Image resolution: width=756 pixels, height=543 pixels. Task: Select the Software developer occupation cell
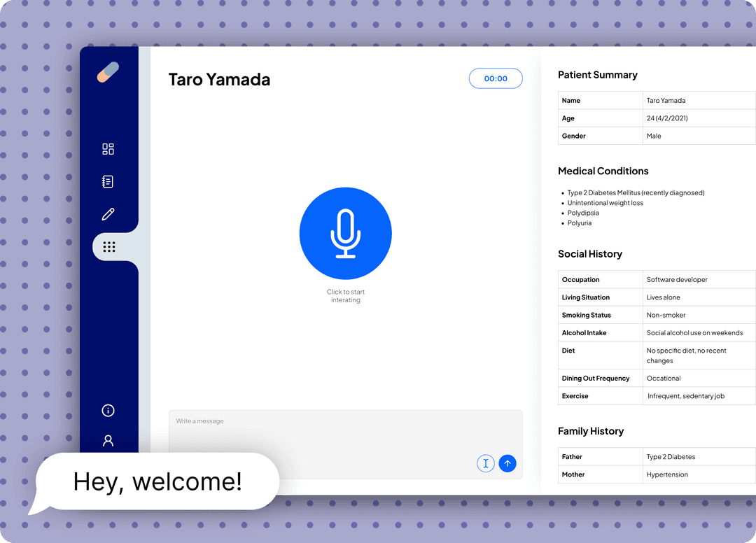[x=677, y=280]
